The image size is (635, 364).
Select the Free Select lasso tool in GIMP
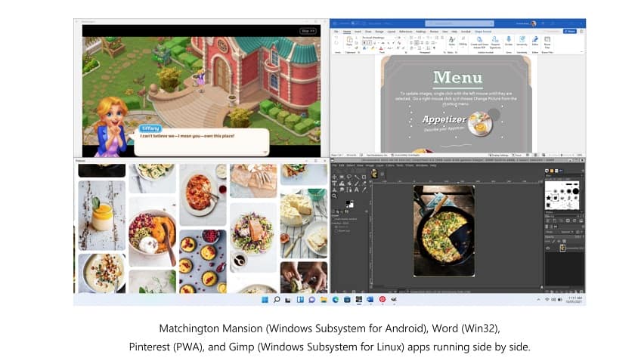349,177
